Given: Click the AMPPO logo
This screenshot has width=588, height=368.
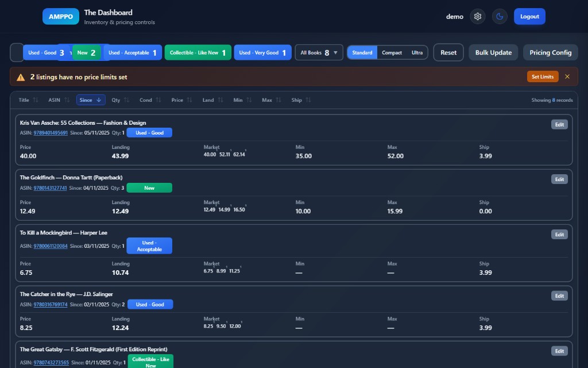Looking at the screenshot, I should point(61,17).
